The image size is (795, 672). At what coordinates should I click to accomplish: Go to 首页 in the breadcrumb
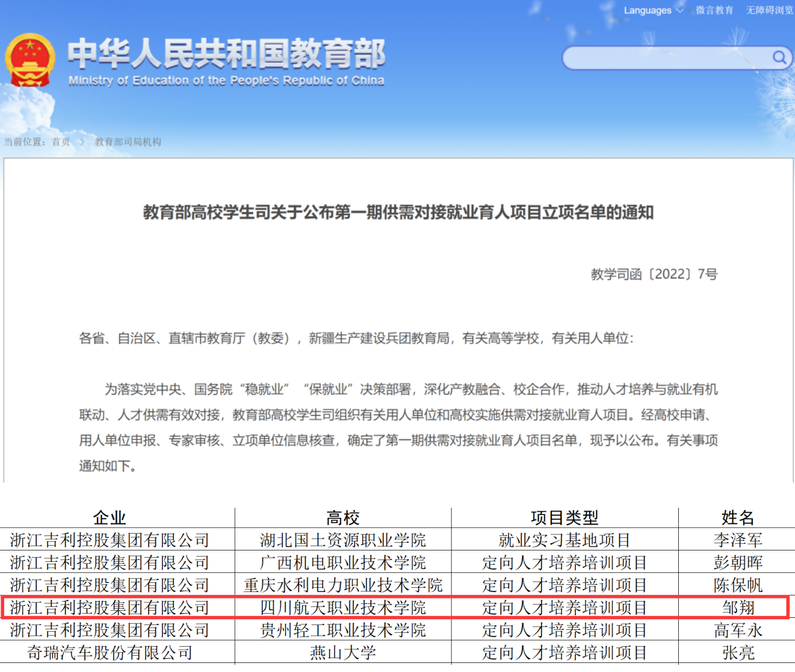point(61,142)
